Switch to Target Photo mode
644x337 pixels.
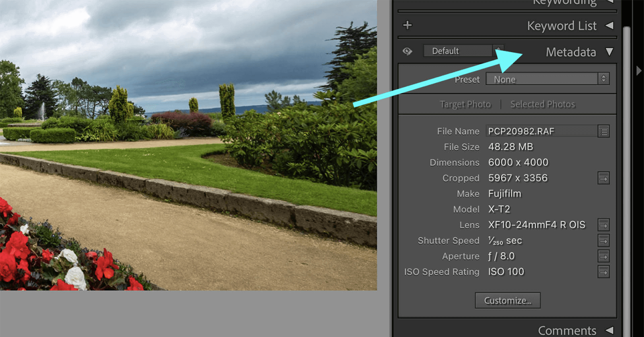click(465, 105)
